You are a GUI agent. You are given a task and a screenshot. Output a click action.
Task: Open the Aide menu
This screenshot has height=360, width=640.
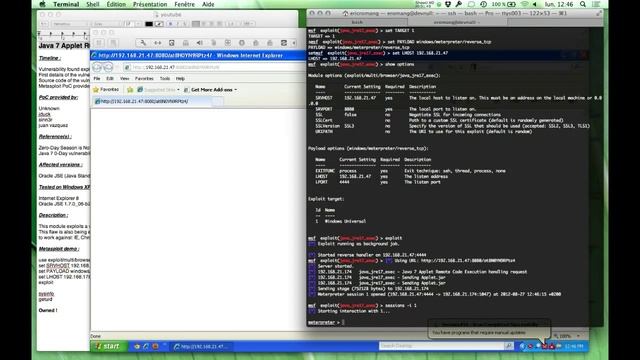tap(208, 4)
